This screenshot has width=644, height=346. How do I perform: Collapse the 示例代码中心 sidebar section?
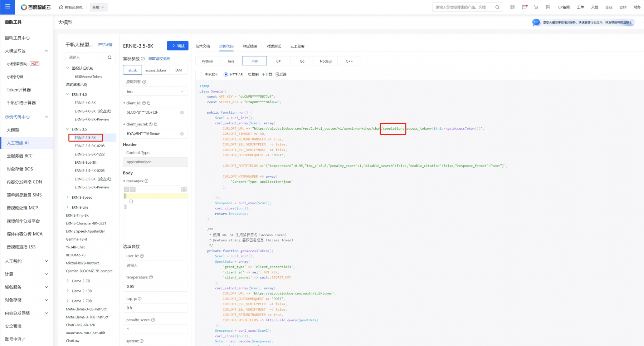(x=47, y=117)
